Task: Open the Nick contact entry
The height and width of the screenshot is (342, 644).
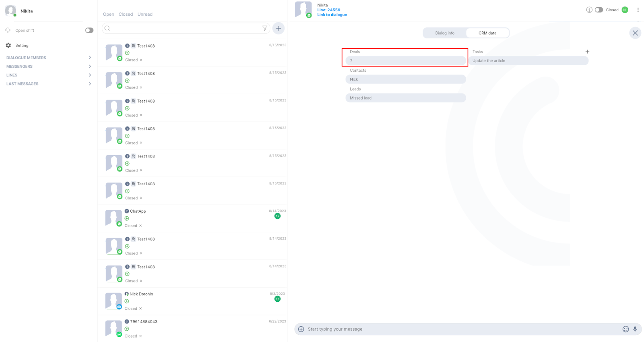Action: pyautogui.click(x=406, y=79)
